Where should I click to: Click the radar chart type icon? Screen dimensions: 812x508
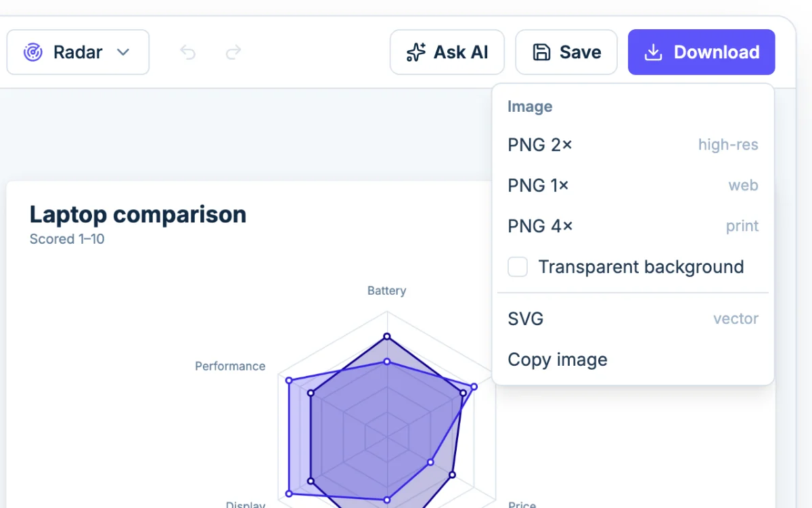[x=33, y=52]
